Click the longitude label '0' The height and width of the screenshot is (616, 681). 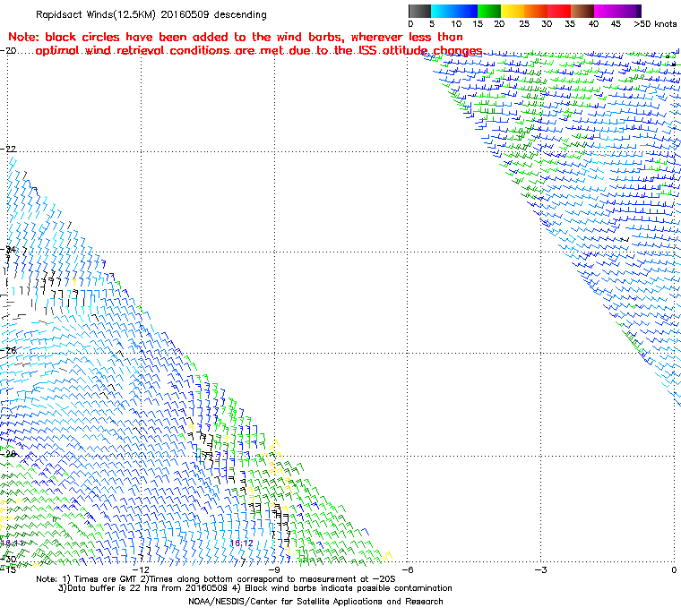pyautogui.click(x=674, y=569)
